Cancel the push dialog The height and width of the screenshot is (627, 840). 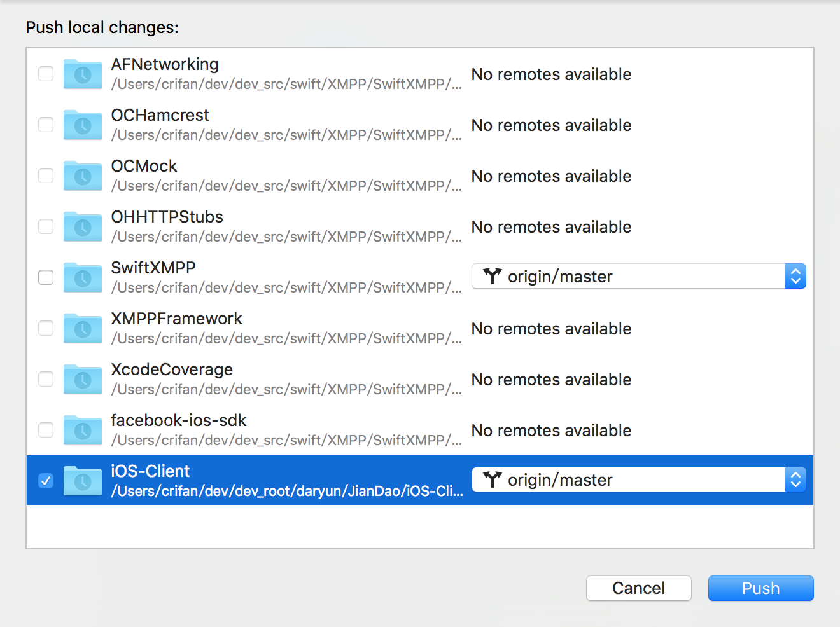(x=638, y=588)
